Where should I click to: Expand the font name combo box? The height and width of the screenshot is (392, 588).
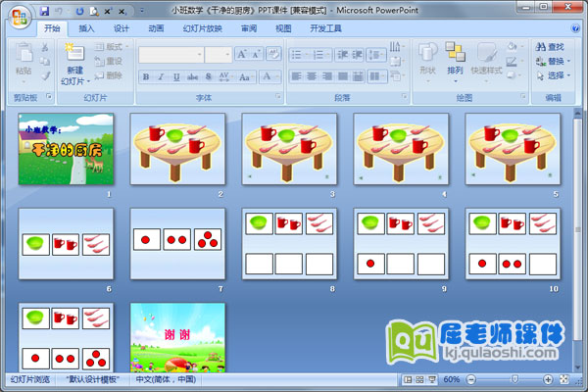pos(197,55)
